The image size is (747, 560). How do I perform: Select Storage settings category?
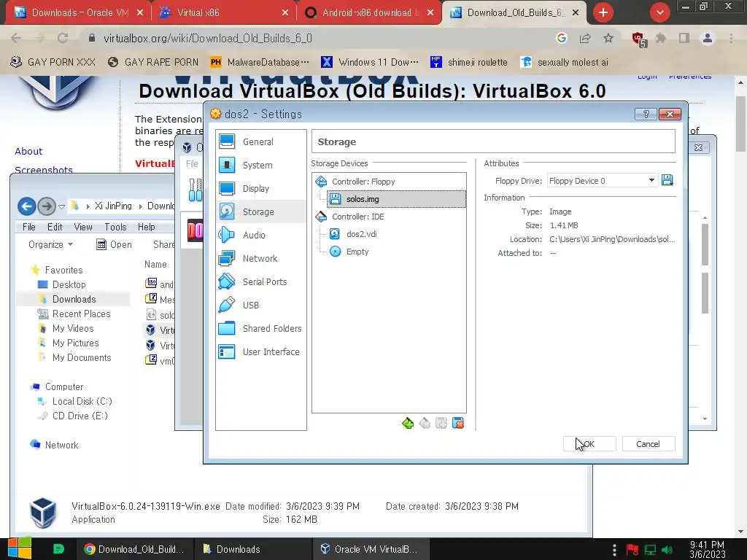point(260,211)
